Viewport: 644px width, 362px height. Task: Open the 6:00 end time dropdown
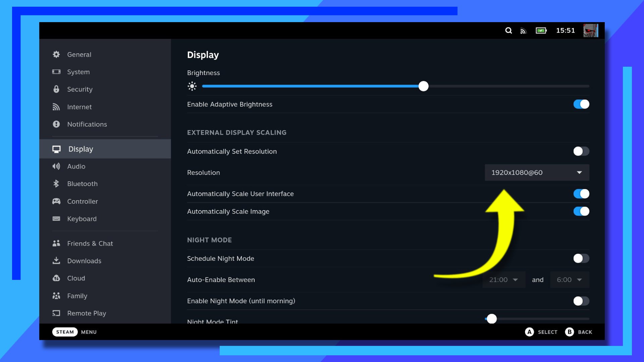coord(569,280)
